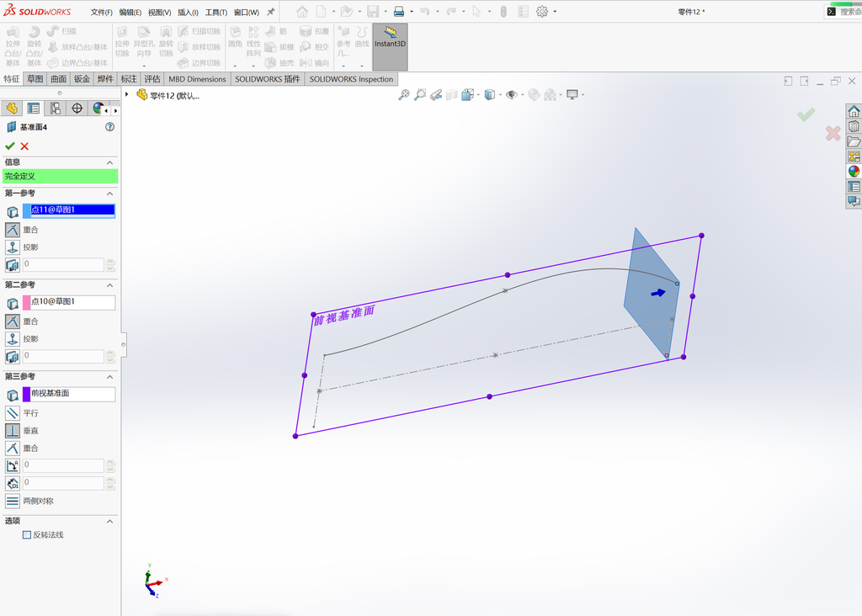Pin the menu bar with the pushpin icon
The width and height of the screenshot is (862, 616).
click(x=270, y=12)
